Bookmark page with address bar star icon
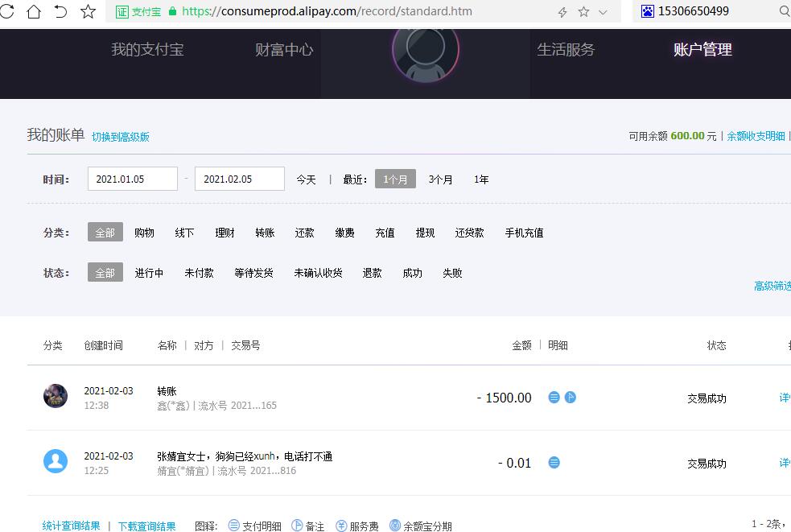The image size is (791, 532). pyautogui.click(x=583, y=11)
